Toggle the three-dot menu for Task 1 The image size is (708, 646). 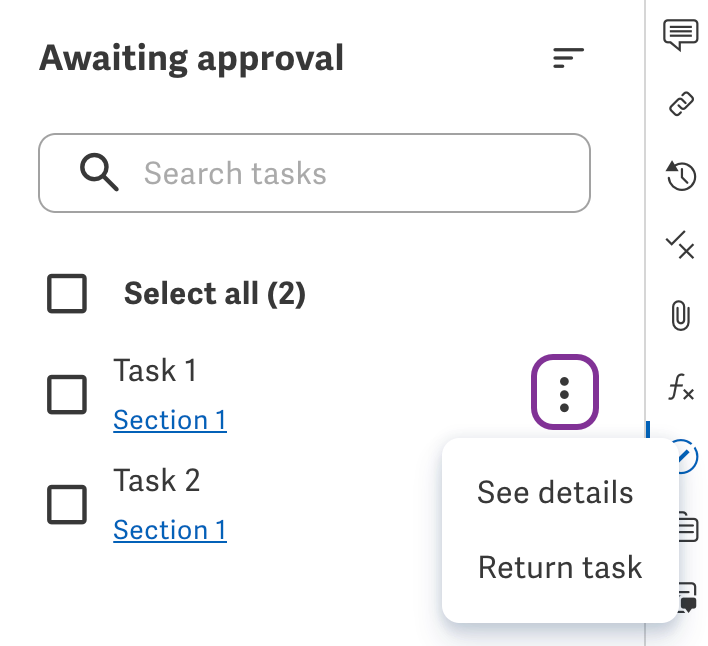coord(564,395)
